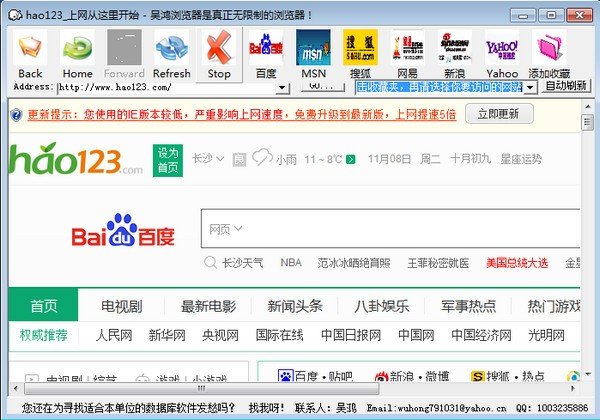600x420 pixels.
Task: Open the 网易 shortcut icon
Action: click(x=408, y=47)
